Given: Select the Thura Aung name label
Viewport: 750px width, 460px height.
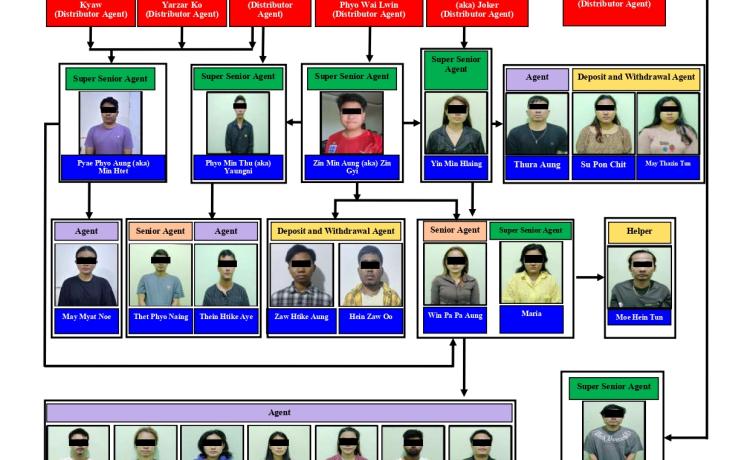Looking at the screenshot, I should point(537,164).
